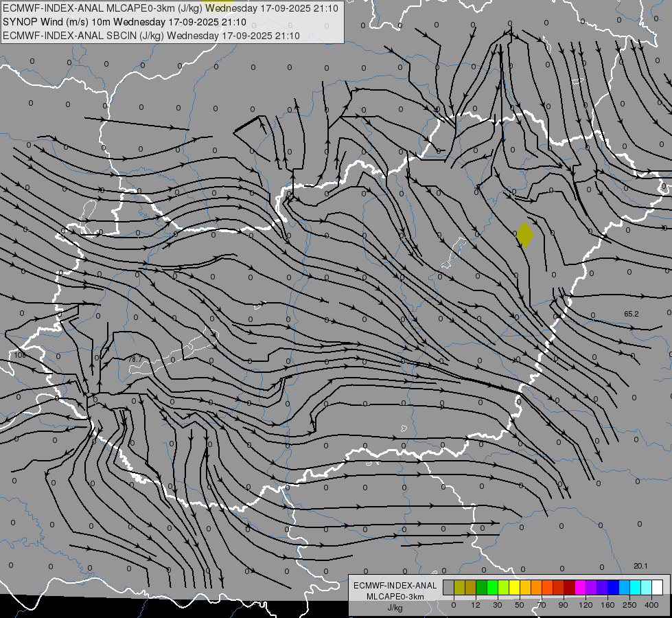Image resolution: width=672 pixels, height=618 pixels.
Task: Pick the pure yellow legend swatch
Action: coord(515,587)
